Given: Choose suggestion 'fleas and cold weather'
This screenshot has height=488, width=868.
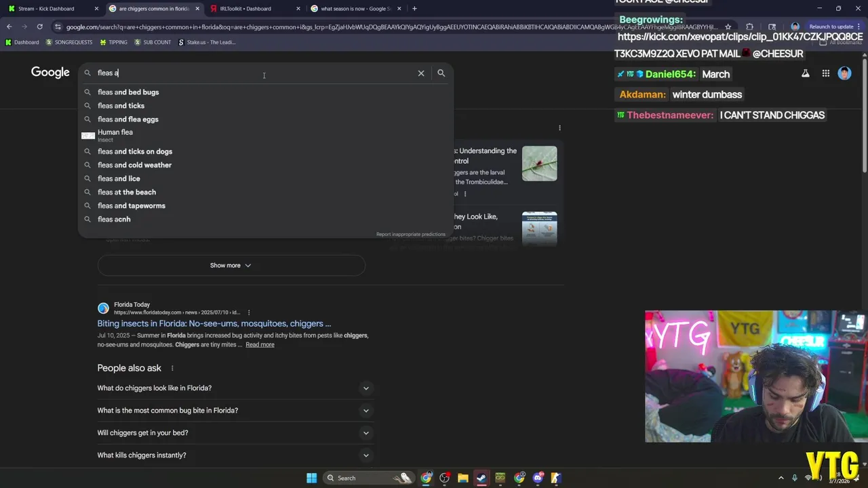Looking at the screenshot, I should tap(265, 165).
